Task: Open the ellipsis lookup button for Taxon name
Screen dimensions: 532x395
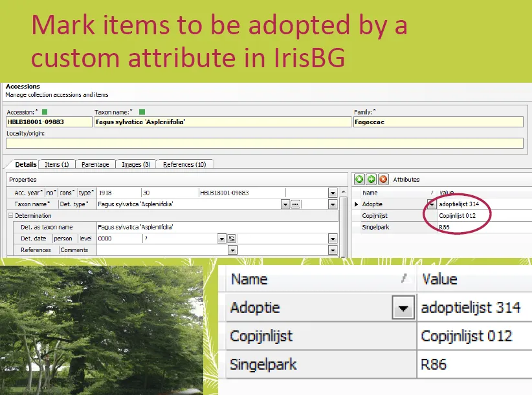Action: coord(295,204)
